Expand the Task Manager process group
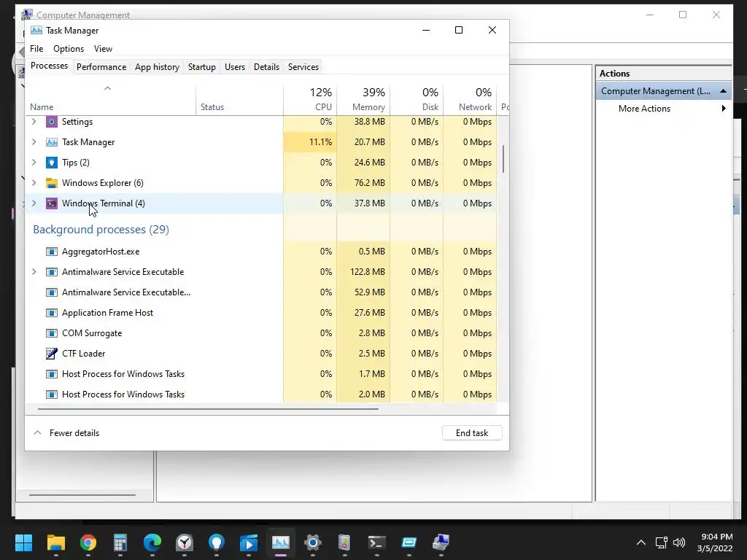The width and height of the screenshot is (747, 560). coord(34,142)
